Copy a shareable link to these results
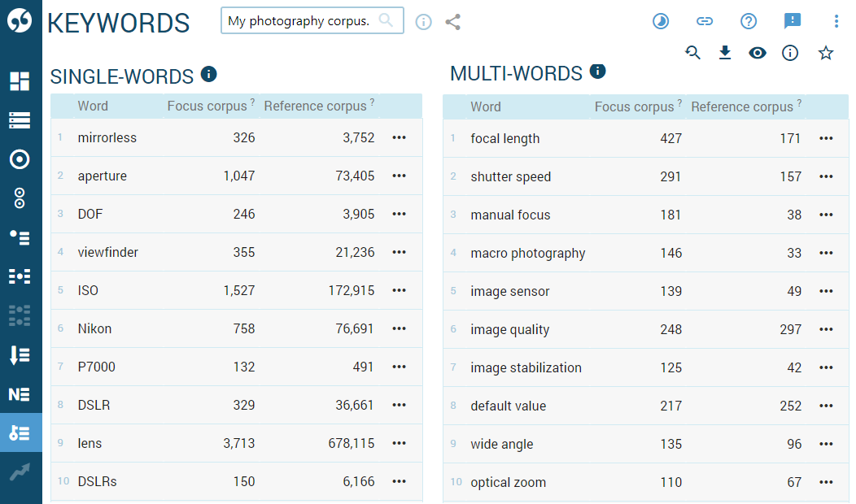 (x=705, y=21)
